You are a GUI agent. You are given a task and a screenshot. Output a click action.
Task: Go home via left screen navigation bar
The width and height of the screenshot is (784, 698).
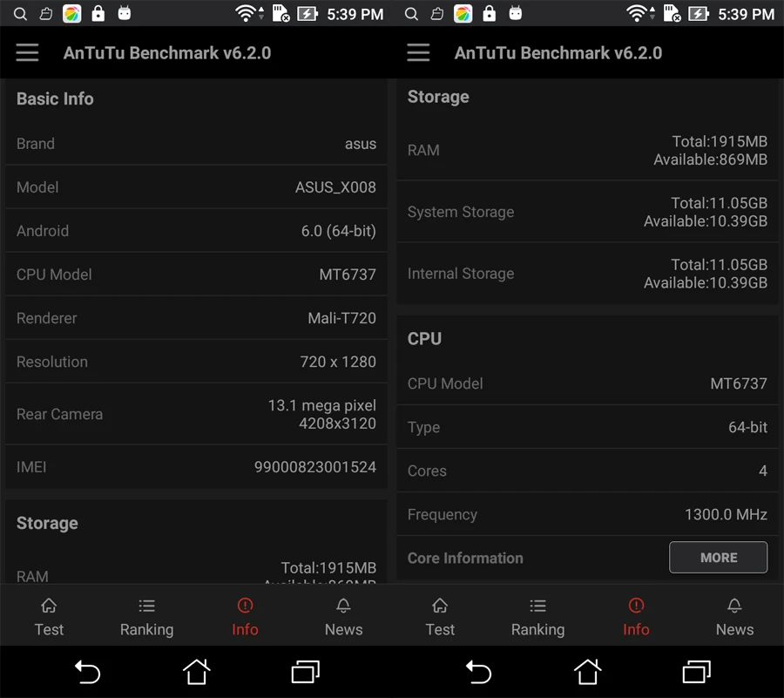(196, 672)
